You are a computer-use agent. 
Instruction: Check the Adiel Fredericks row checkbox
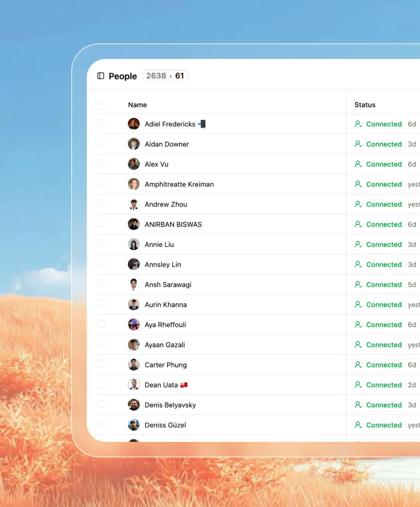coord(101,123)
